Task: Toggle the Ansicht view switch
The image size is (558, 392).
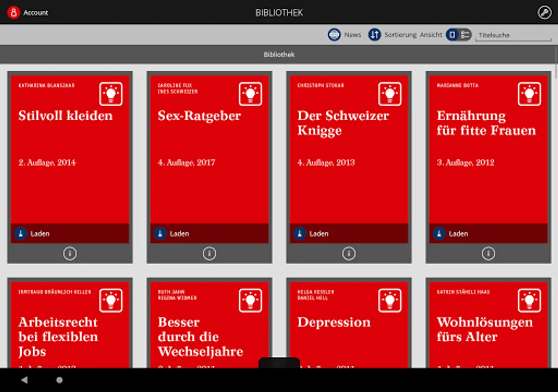Action: (459, 35)
